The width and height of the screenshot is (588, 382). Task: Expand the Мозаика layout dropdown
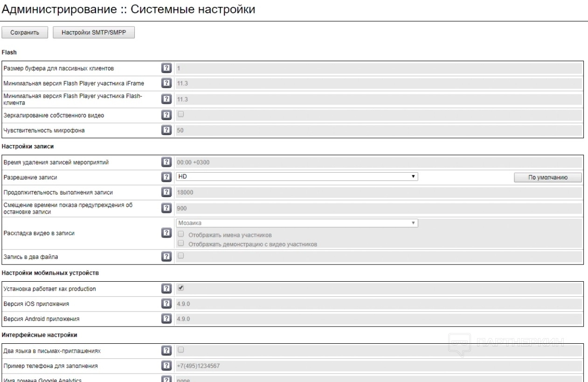297,223
